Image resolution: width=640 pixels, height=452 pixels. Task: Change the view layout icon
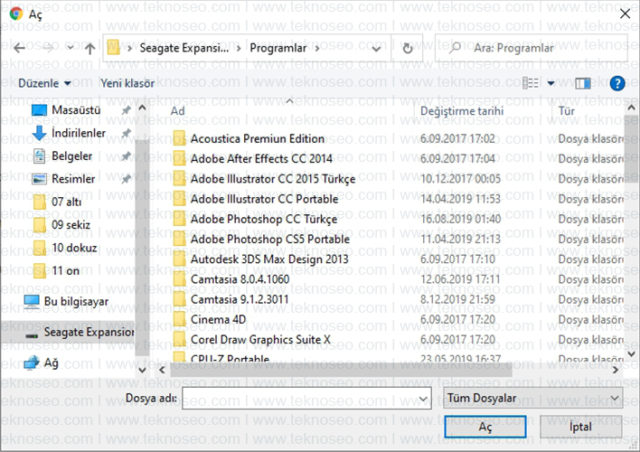[x=531, y=83]
